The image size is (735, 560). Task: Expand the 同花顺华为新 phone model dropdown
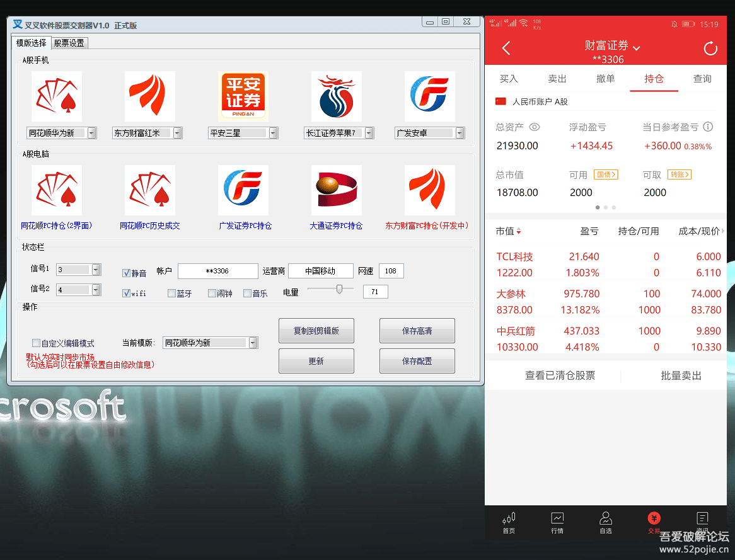pyautogui.click(x=92, y=133)
